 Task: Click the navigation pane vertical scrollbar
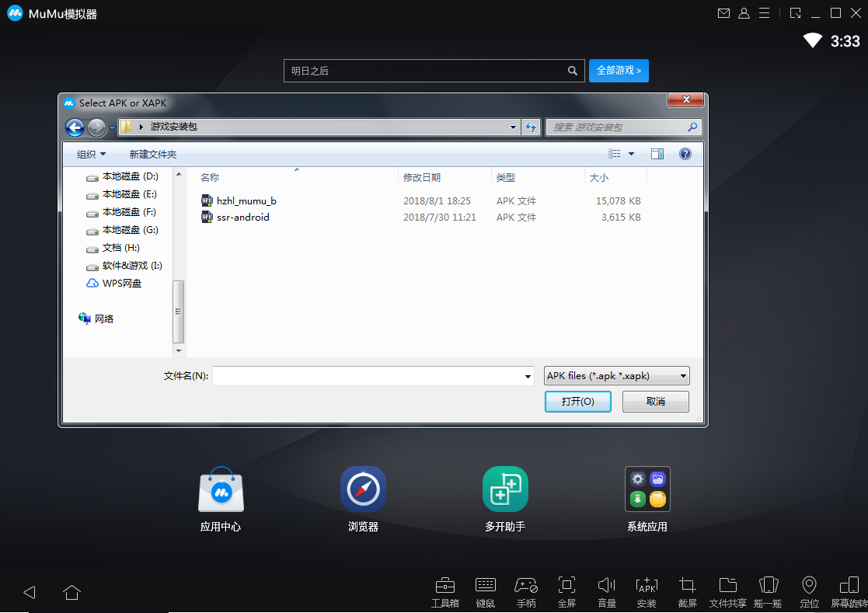click(179, 311)
